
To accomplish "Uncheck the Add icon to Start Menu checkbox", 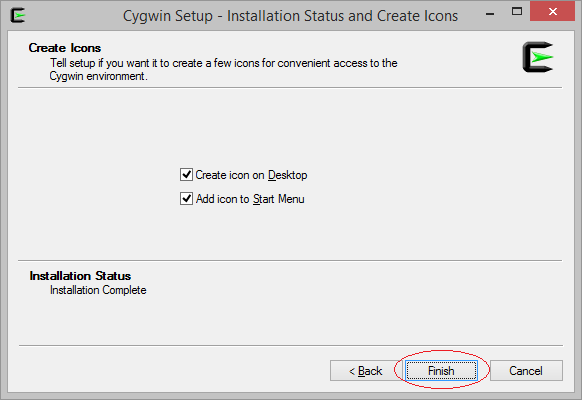I will tap(186, 199).
